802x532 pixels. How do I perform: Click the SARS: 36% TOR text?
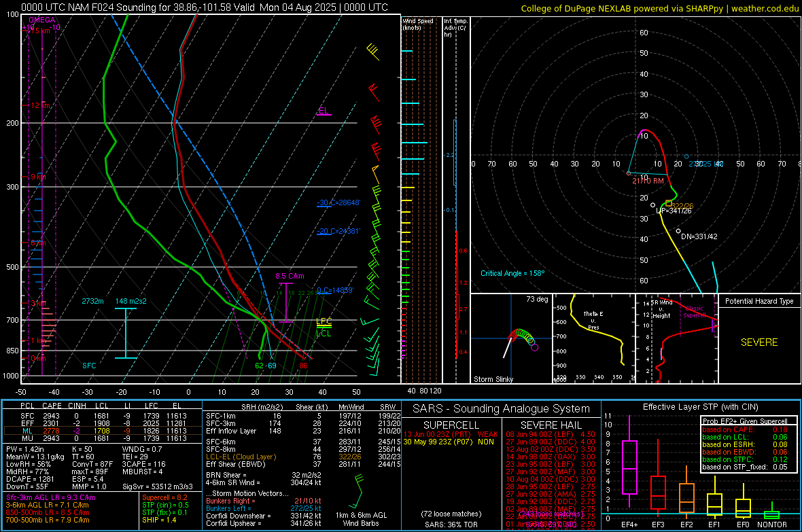click(451, 525)
